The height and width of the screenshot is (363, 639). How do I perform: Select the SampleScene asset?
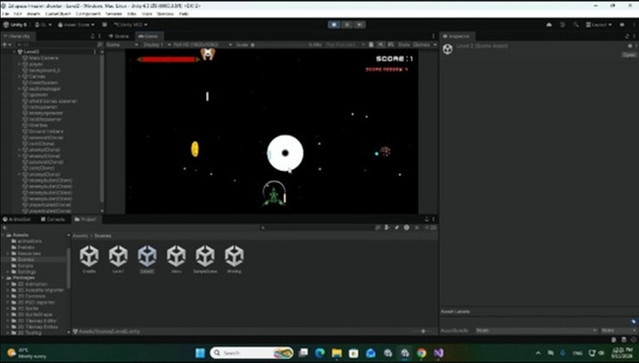pos(205,259)
